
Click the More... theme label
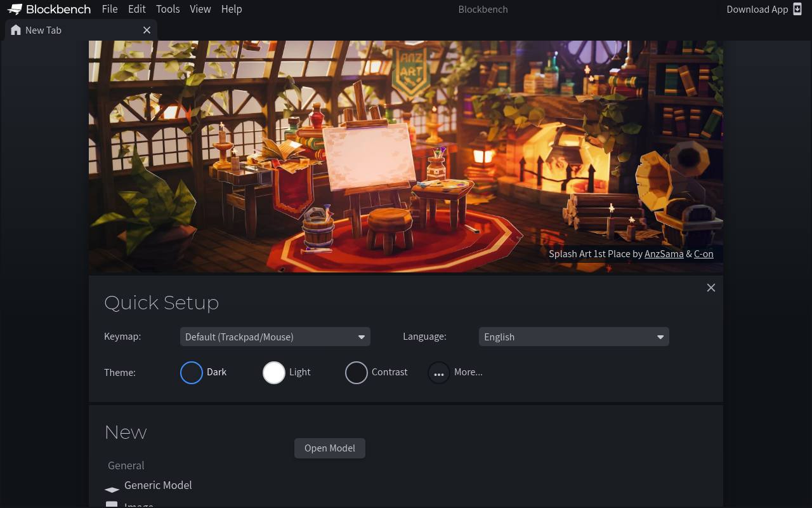(x=468, y=372)
